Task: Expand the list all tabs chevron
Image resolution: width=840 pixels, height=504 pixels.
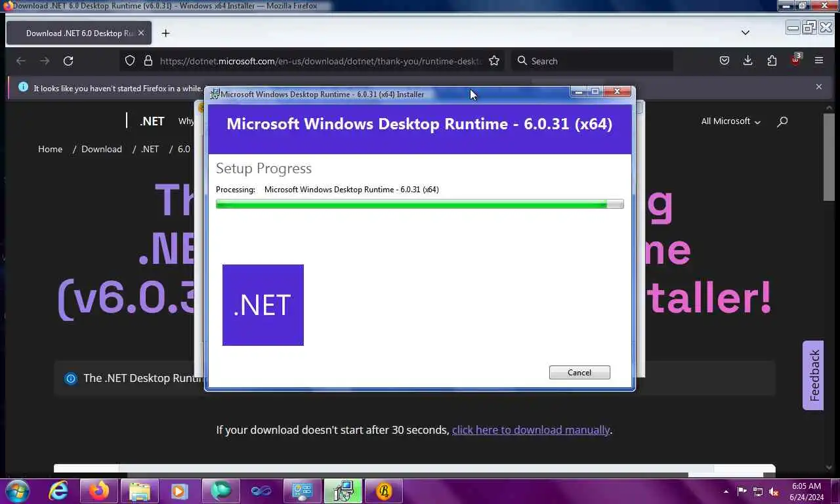Action: click(745, 33)
